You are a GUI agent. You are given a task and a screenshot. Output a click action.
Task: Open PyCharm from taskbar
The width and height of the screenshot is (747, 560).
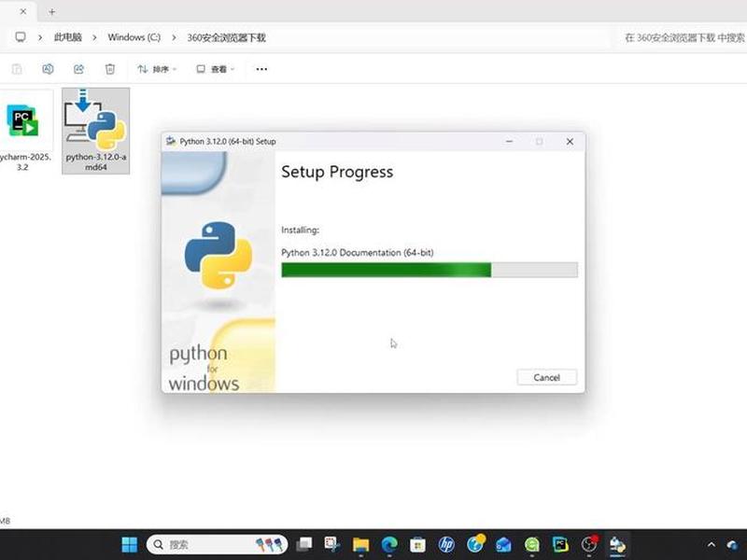560,544
